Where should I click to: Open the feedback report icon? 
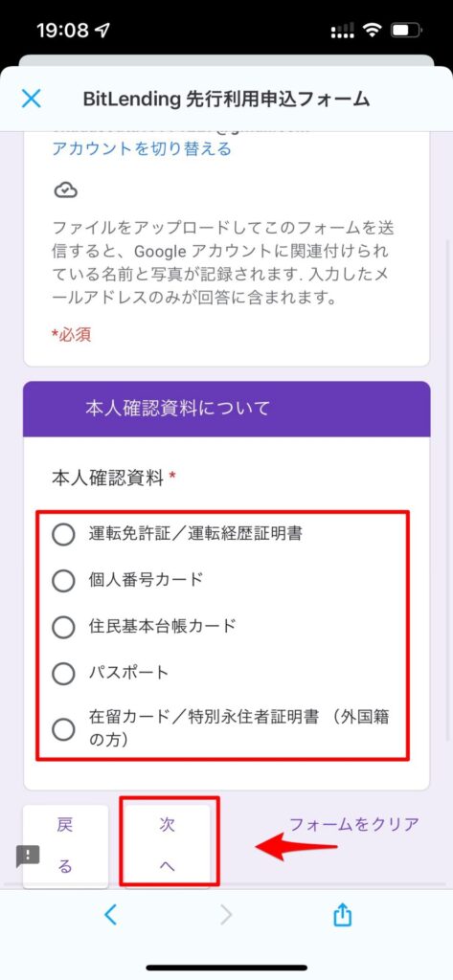pyautogui.click(x=28, y=856)
